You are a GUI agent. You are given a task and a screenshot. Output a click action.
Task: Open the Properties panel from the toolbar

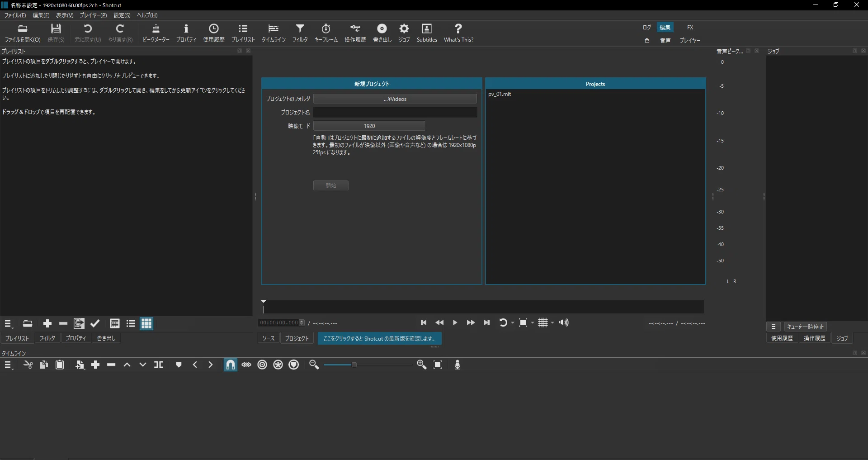pos(186,33)
